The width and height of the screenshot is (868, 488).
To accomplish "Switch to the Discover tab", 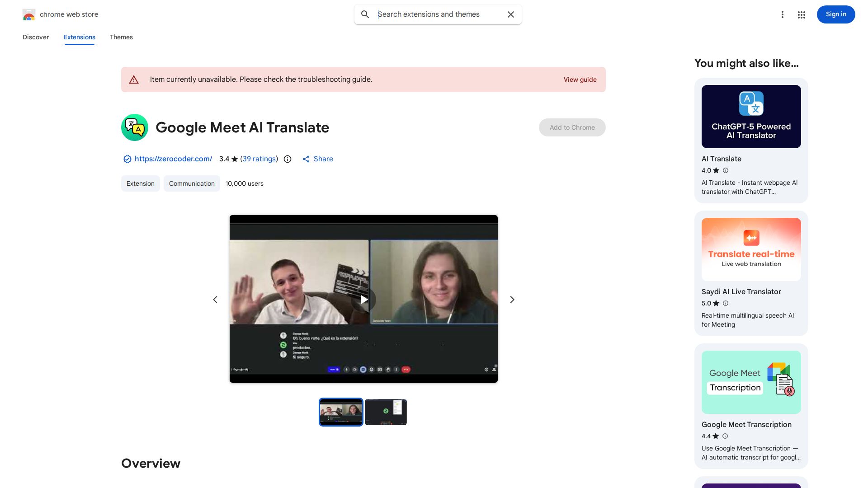I will [x=36, y=37].
